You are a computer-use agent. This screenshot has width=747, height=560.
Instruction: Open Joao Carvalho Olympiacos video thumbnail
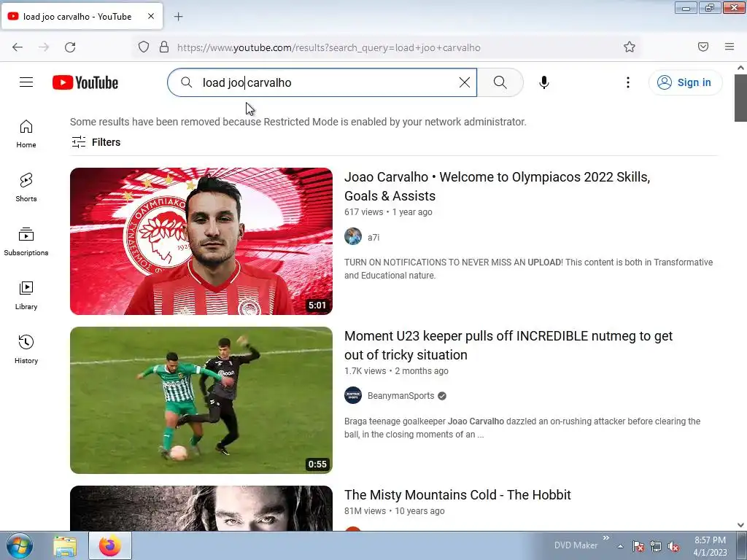[201, 241]
